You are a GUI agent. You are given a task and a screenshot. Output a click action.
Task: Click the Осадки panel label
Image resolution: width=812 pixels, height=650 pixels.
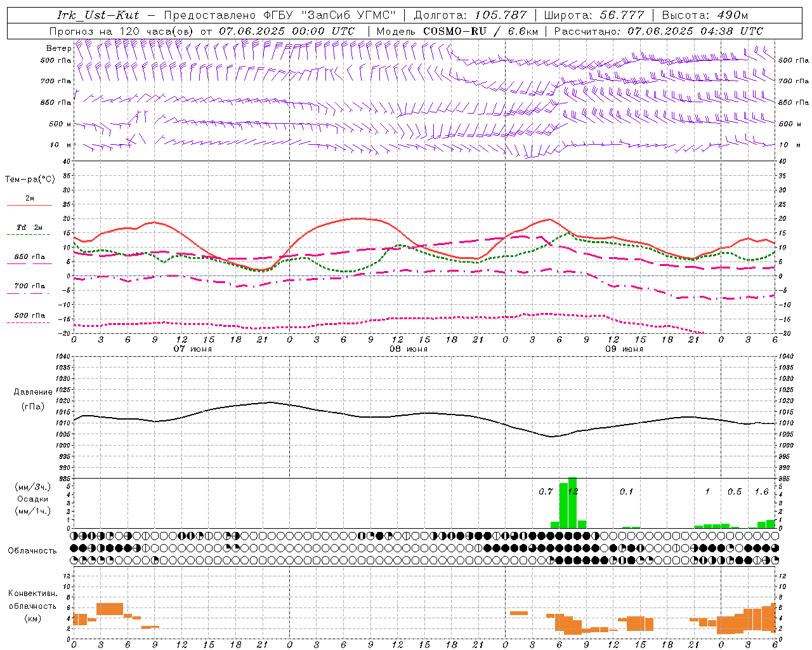pyautogui.click(x=32, y=499)
